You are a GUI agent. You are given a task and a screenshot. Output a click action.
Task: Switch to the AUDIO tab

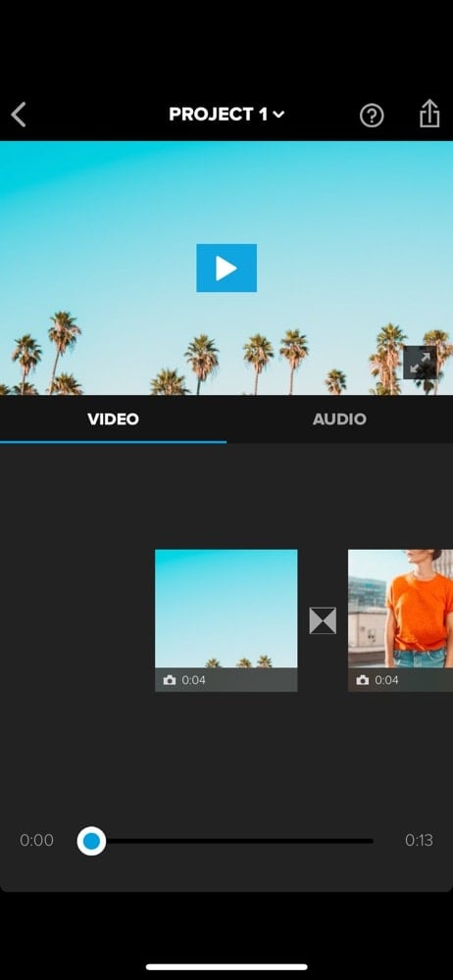point(339,418)
